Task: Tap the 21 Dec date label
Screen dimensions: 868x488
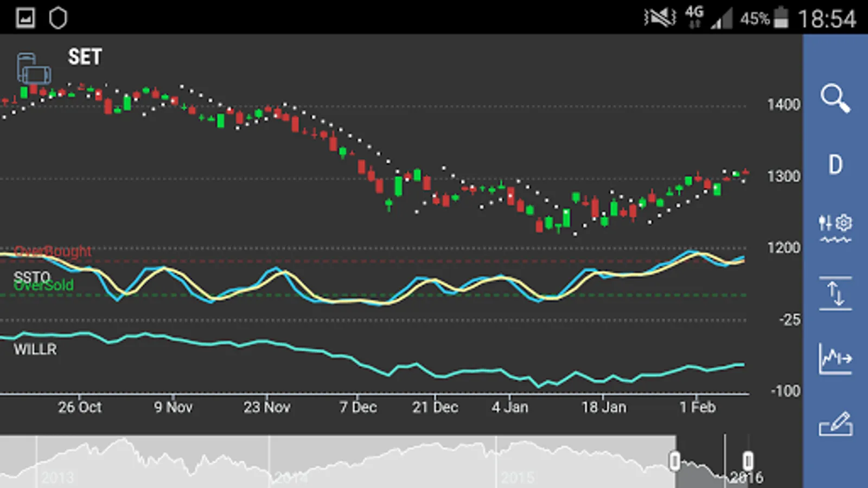Action: (x=435, y=407)
